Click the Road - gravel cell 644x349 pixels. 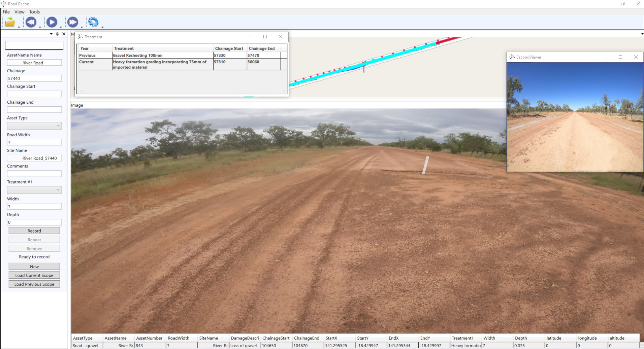[x=87, y=345]
